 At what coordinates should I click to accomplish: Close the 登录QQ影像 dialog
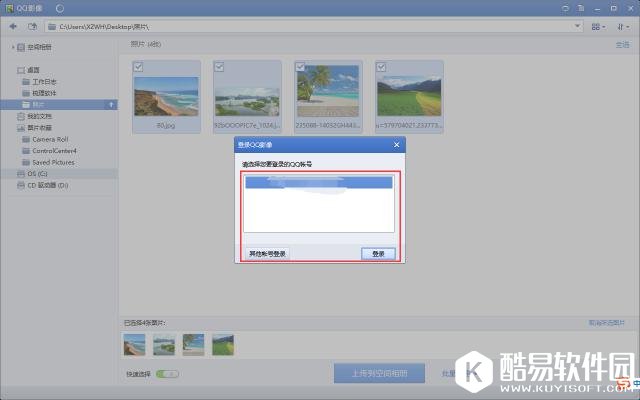coord(396,145)
